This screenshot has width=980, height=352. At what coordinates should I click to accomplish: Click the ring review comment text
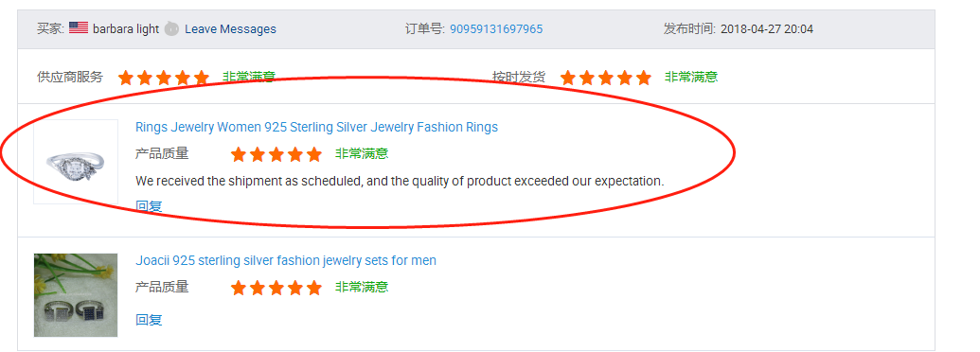[400, 181]
